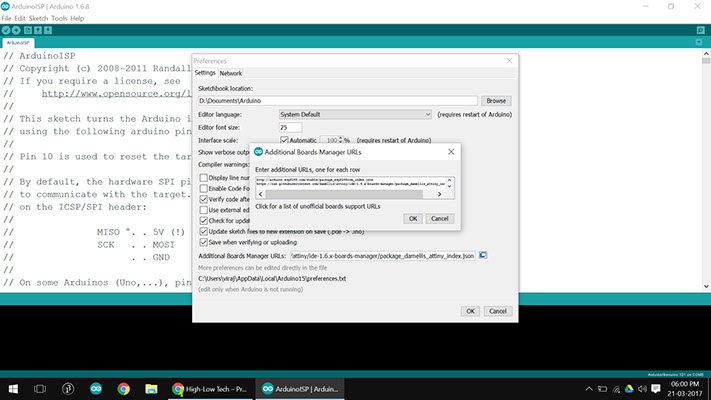
Task: Open the Windows Start menu
Action: [13, 389]
